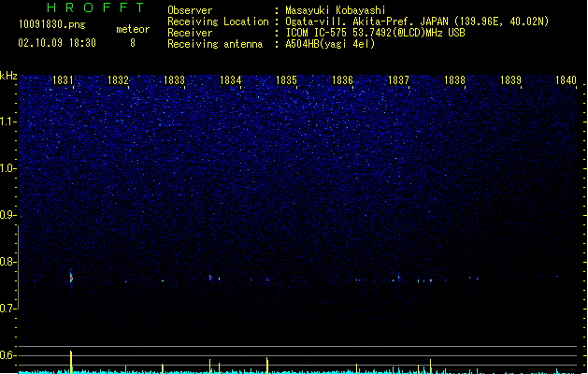Click the strong meteor echo at 1831
Screen dimensions: 588x374
(71, 278)
